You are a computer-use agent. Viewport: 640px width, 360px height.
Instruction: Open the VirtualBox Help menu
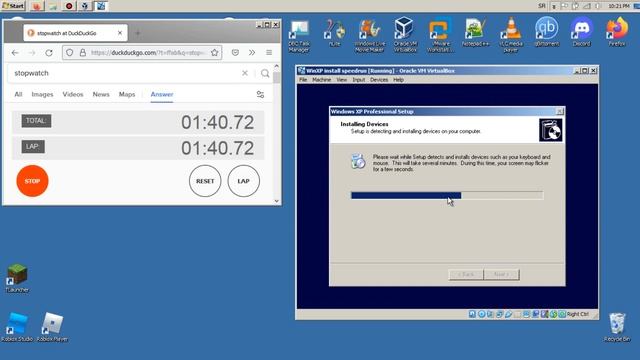[x=398, y=80]
